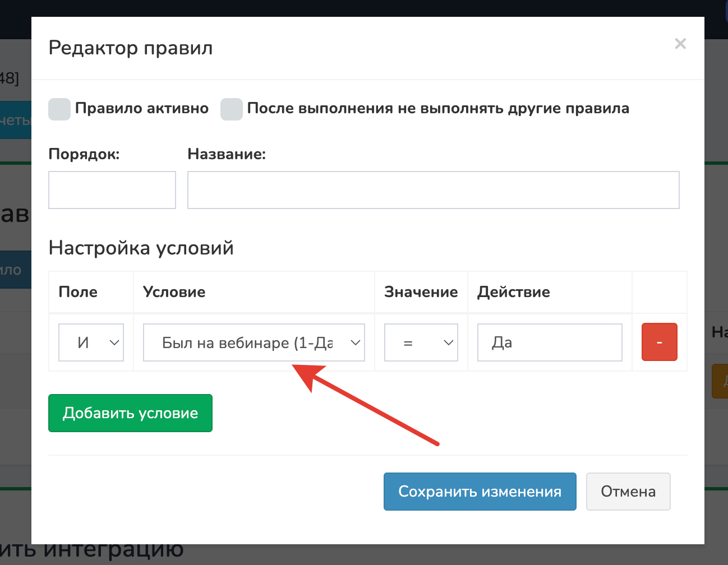Click the "Сохранить изменения" button

click(480, 492)
